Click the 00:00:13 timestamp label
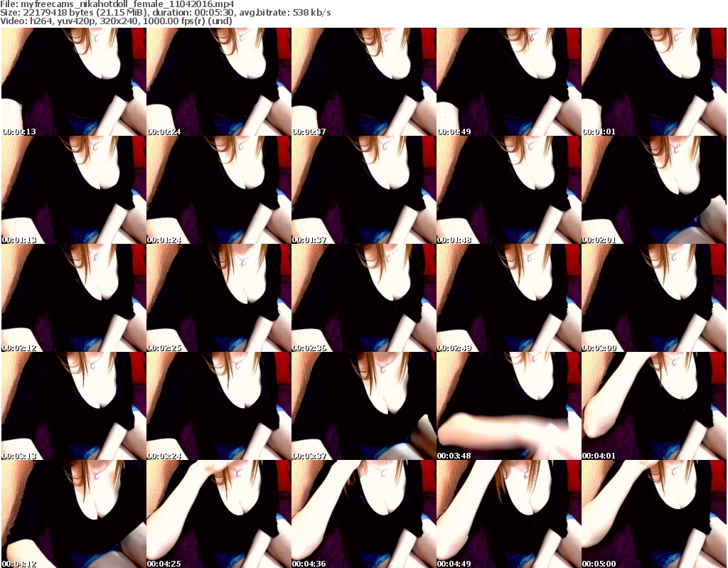The height and width of the screenshot is (568, 728). (x=19, y=132)
